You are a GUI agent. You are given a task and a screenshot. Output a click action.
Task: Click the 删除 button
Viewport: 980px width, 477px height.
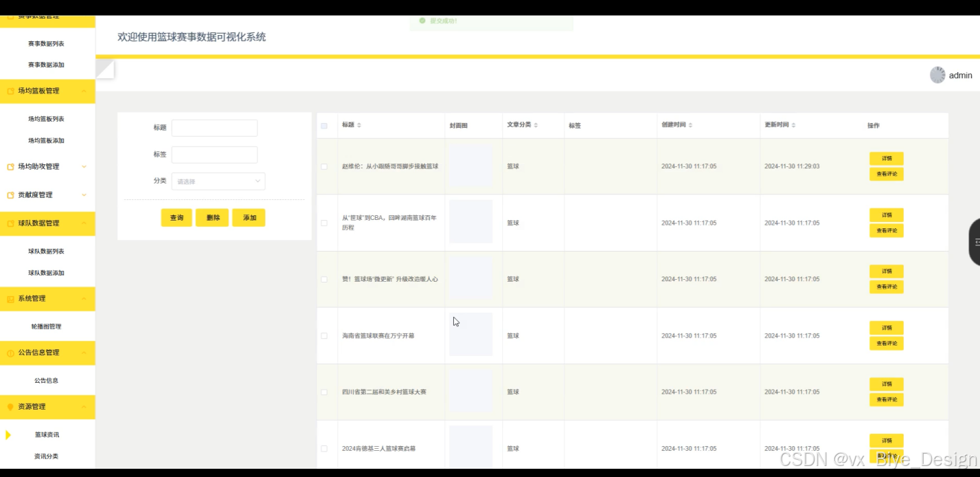212,218
